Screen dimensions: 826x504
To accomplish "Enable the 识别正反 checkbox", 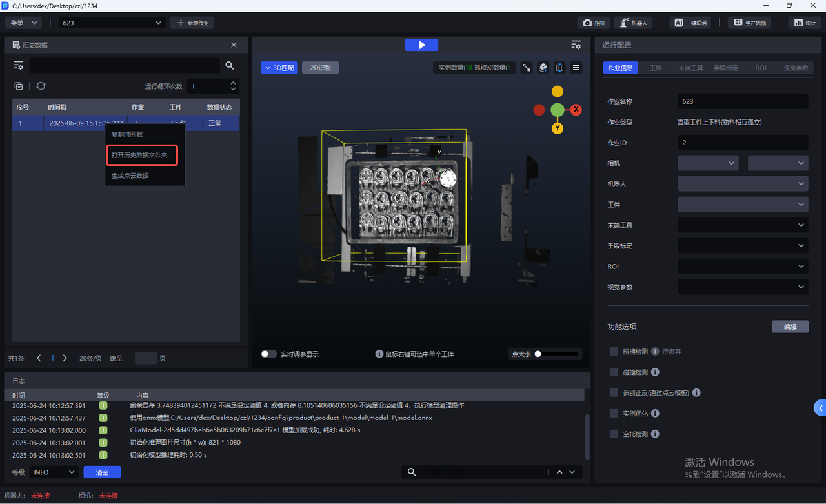I will click(614, 392).
